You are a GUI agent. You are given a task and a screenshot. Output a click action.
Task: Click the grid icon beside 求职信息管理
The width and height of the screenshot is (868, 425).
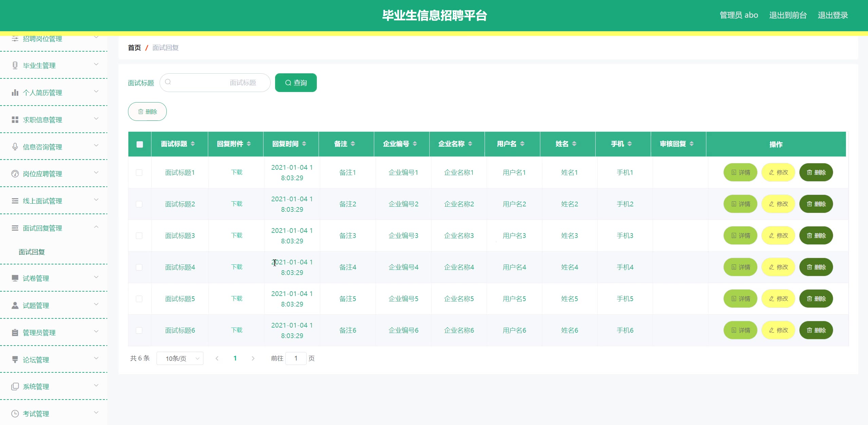[x=15, y=119]
